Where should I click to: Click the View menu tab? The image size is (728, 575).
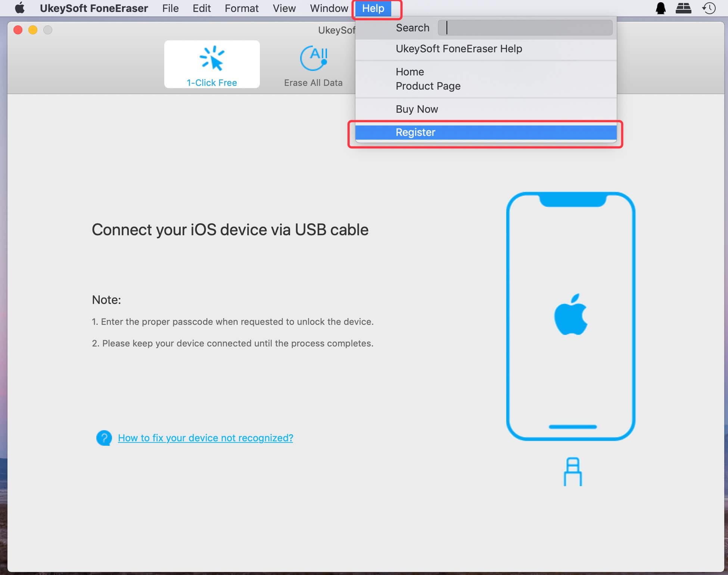point(284,8)
